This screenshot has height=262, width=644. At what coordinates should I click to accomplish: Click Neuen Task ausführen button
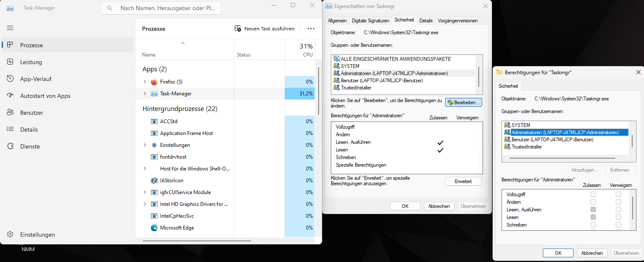265,29
